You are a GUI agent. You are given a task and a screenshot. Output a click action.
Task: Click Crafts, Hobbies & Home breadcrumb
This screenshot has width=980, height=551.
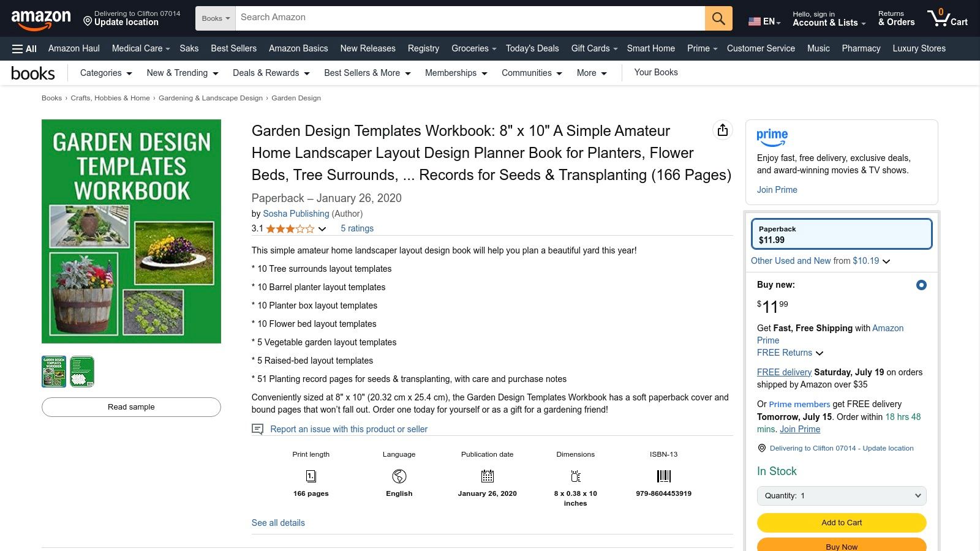pyautogui.click(x=110, y=98)
